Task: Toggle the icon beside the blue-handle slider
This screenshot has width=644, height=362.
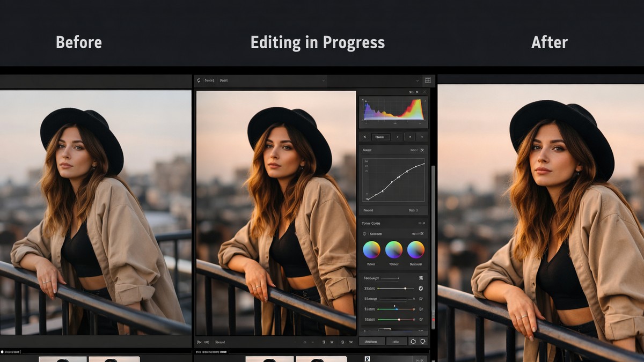Action: click(421, 309)
